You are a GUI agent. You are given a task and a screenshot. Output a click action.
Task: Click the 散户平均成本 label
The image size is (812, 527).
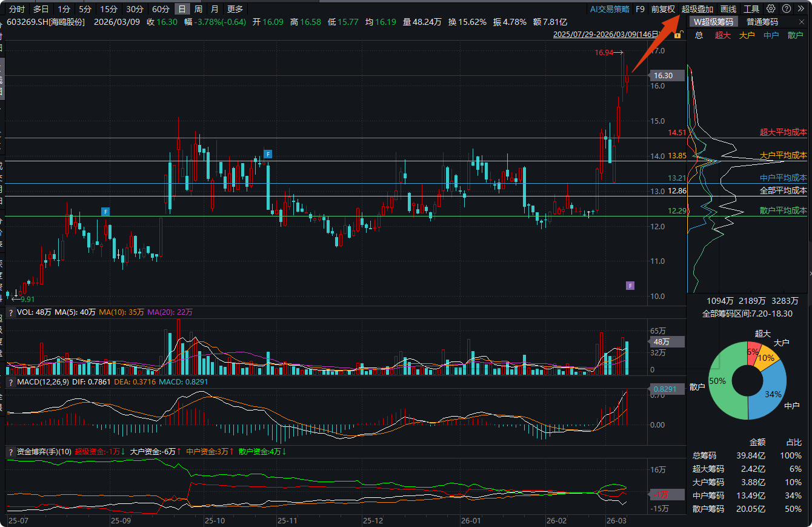coord(783,210)
